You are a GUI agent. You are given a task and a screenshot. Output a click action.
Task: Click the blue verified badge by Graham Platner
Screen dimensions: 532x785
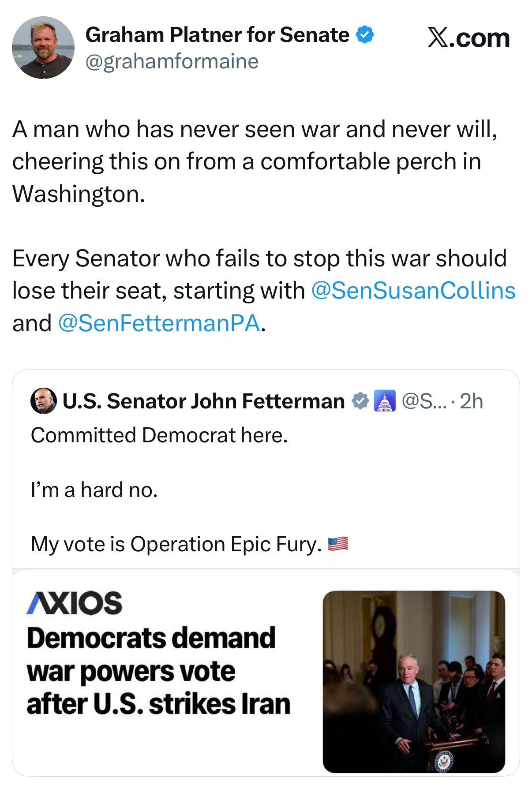click(x=365, y=35)
